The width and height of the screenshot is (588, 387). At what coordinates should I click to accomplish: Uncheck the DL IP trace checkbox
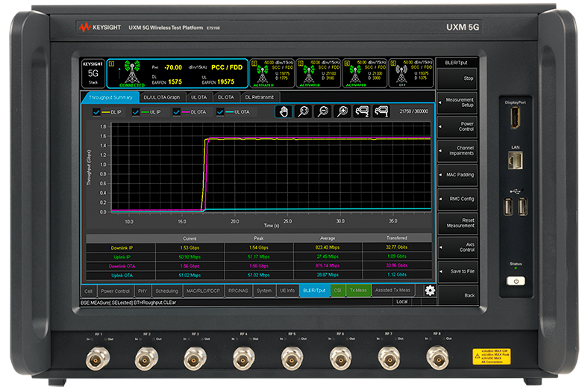point(96,112)
